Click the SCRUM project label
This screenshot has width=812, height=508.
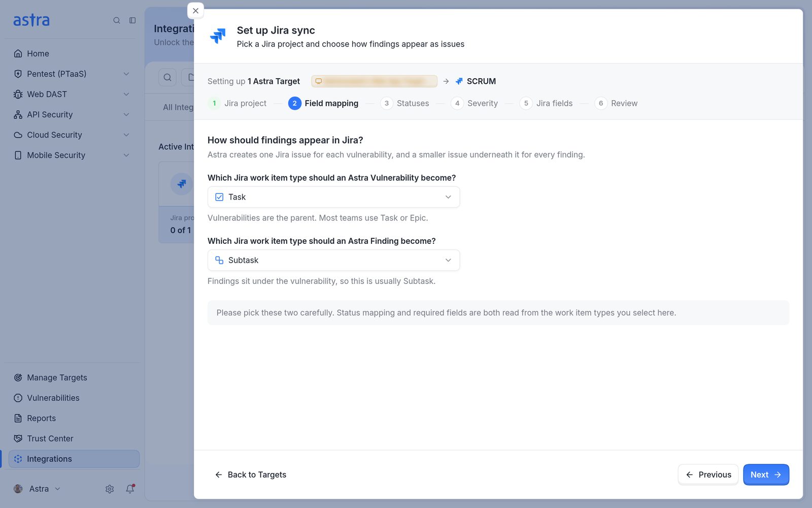tap(481, 81)
